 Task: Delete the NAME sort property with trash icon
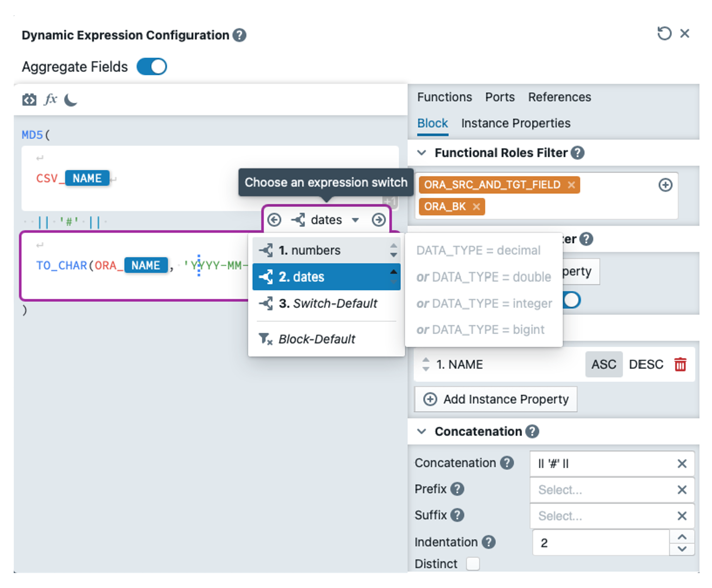click(x=680, y=364)
